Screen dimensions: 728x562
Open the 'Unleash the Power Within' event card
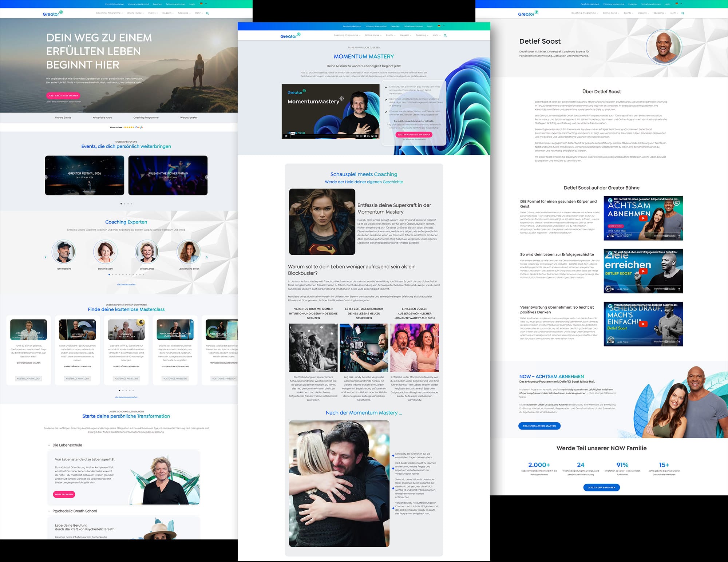tap(168, 175)
